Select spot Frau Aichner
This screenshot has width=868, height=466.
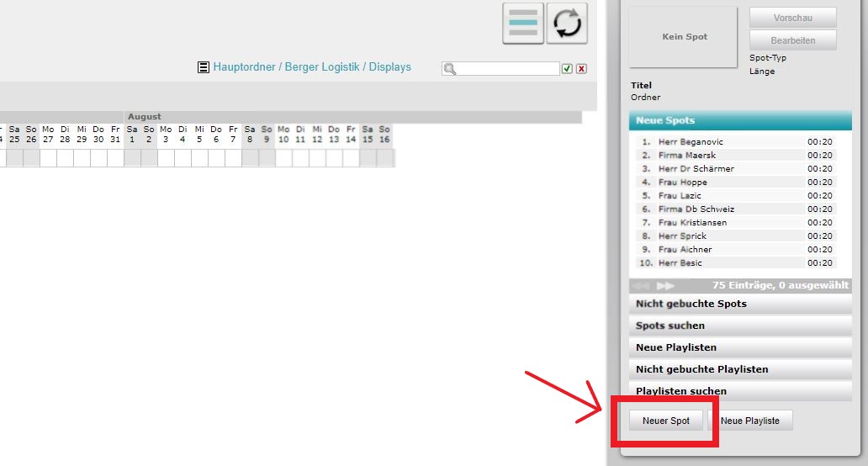736,250
